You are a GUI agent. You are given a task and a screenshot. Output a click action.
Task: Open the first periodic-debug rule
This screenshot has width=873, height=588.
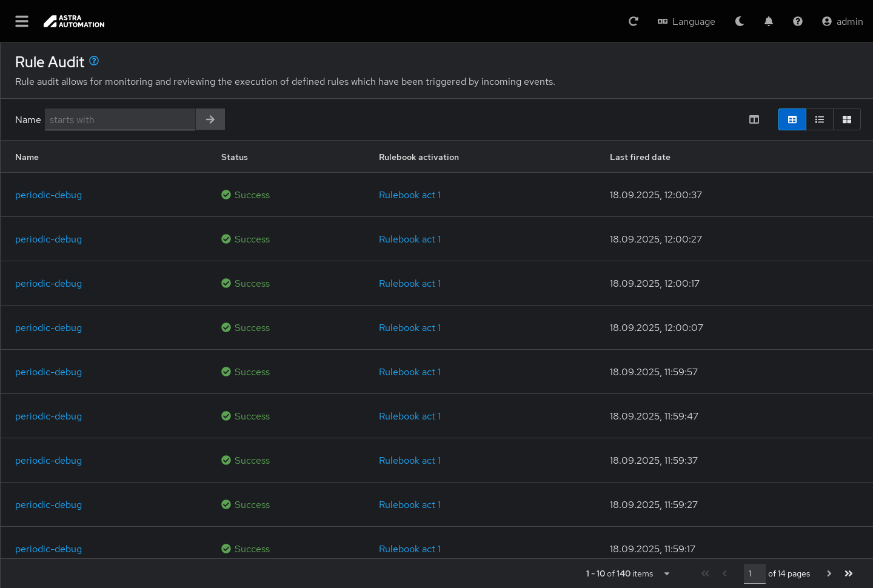tap(48, 195)
